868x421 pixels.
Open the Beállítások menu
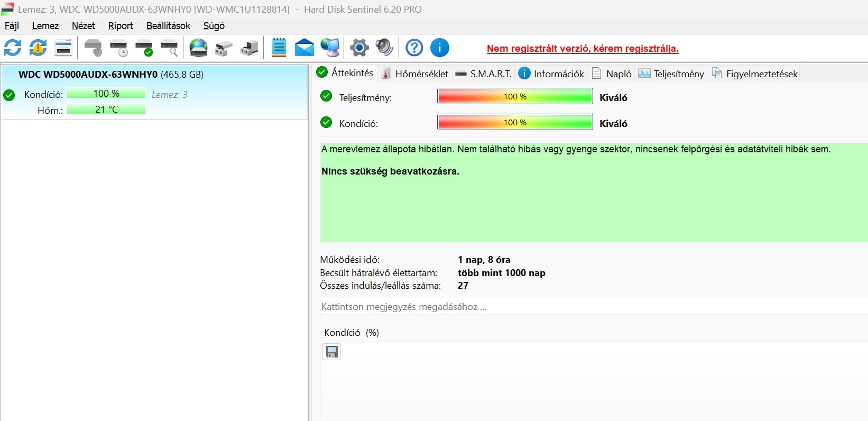(x=168, y=25)
